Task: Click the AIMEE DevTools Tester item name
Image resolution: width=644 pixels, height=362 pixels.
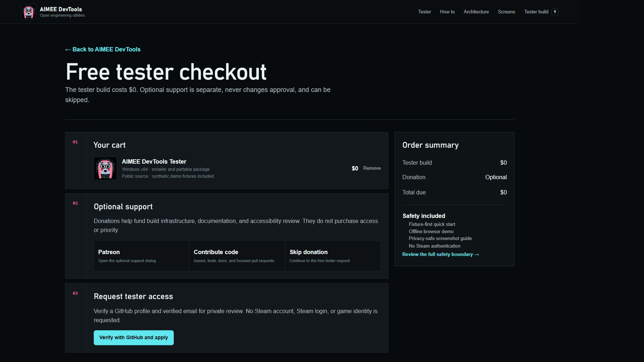Action: [154, 161]
